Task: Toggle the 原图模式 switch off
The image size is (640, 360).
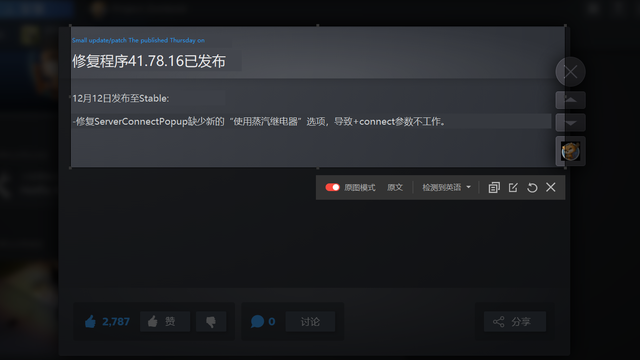Action: coord(332,187)
